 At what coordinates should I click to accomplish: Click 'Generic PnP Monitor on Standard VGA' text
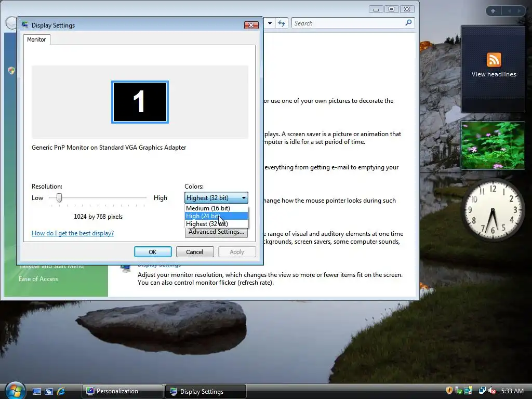coord(109,147)
